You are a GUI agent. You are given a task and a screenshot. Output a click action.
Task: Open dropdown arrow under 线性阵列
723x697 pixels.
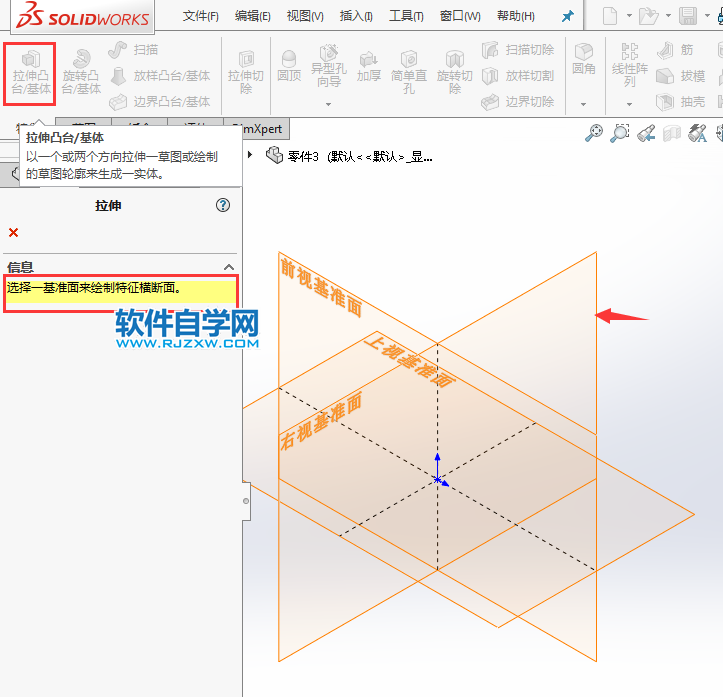point(629,104)
